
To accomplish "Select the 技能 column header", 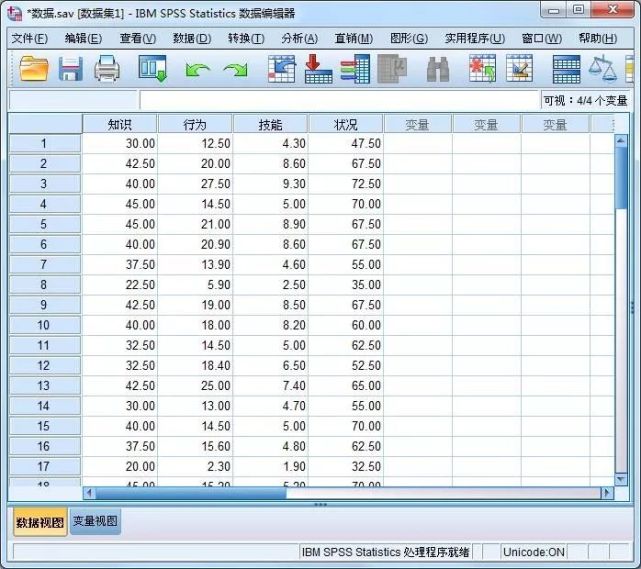I will pos(270,124).
